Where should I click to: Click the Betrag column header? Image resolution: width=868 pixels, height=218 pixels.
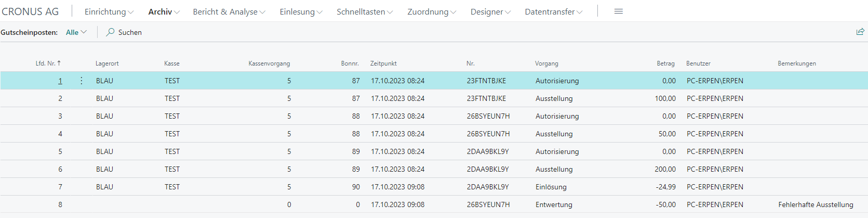tap(665, 63)
